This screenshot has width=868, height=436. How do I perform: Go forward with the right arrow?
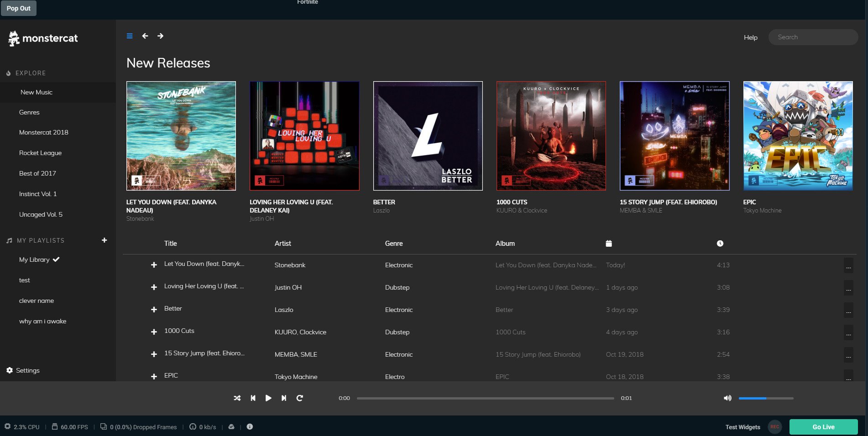pyautogui.click(x=160, y=36)
